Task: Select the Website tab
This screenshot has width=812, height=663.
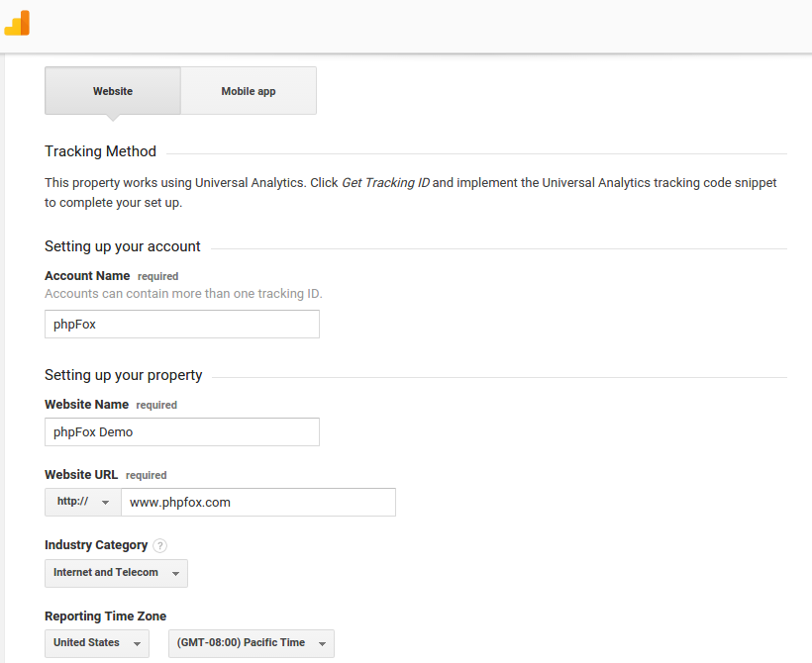Action: point(113,91)
